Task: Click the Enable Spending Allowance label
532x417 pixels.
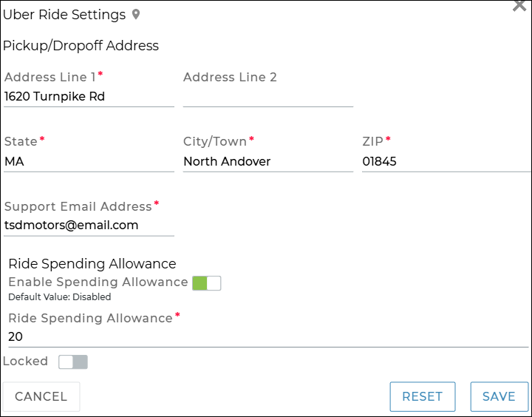Action: coord(98,282)
